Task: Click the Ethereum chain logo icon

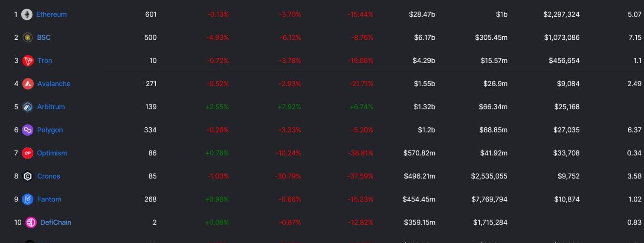Action: tap(27, 15)
